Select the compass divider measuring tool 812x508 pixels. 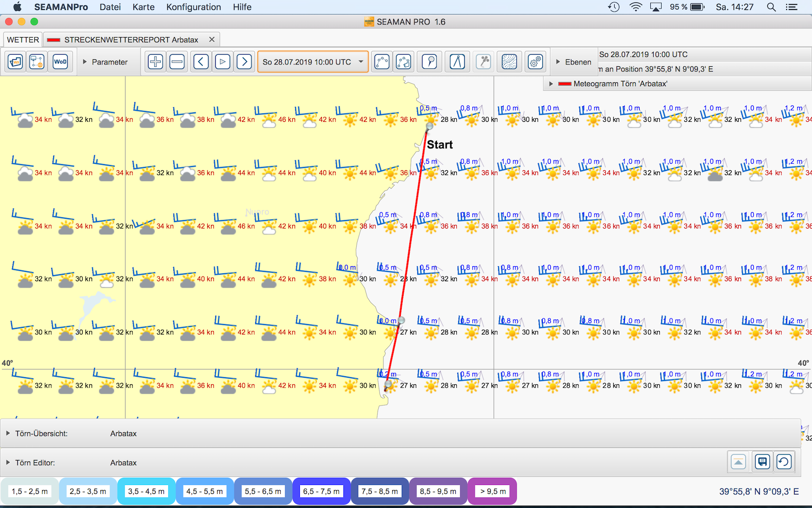coord(457,62)
